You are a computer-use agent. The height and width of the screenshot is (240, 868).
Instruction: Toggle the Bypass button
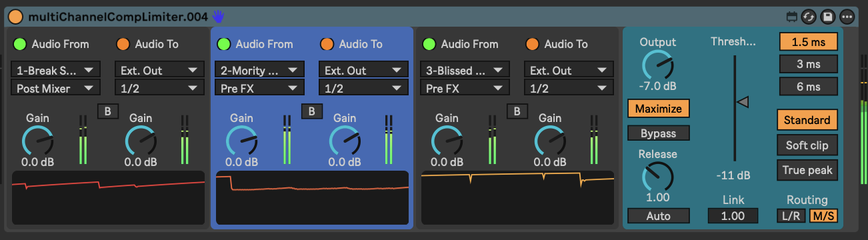pyautogui.click(x=658, y=133)
